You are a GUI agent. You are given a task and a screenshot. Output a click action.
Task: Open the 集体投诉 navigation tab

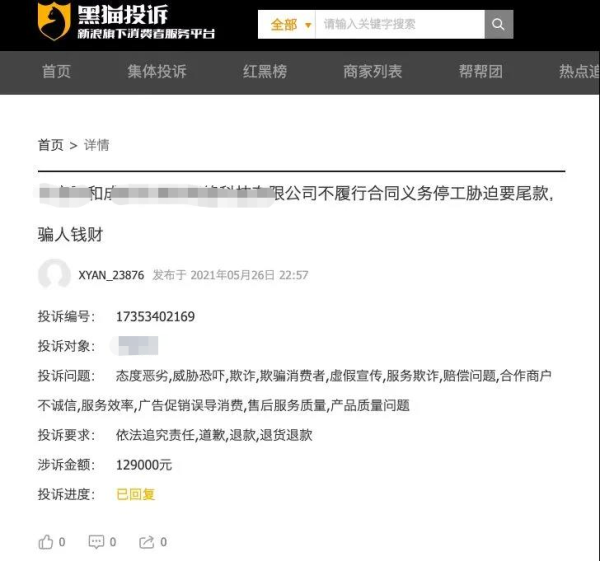point(157,72)
